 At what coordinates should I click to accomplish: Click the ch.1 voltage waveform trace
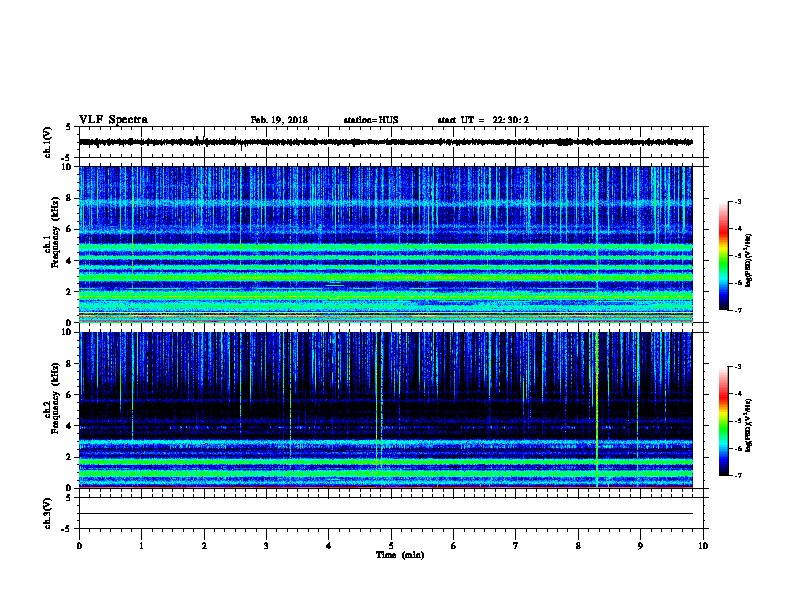point(386,142)
